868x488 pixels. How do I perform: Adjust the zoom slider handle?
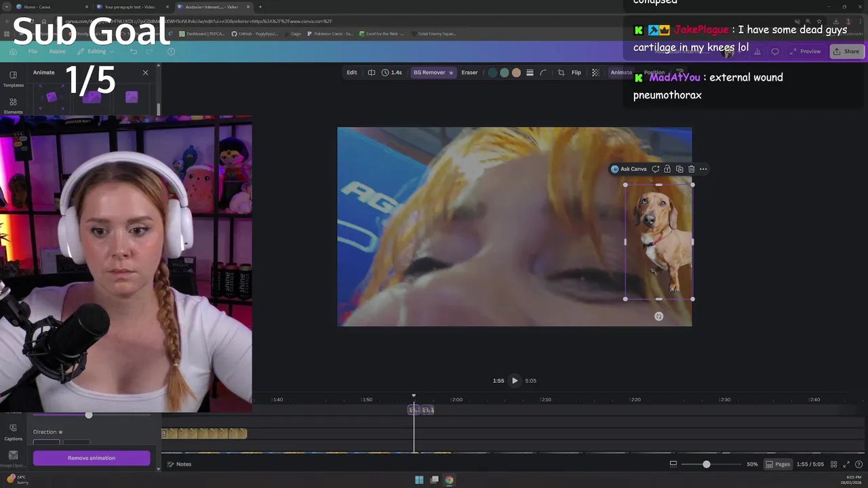(x=707, y=464)
